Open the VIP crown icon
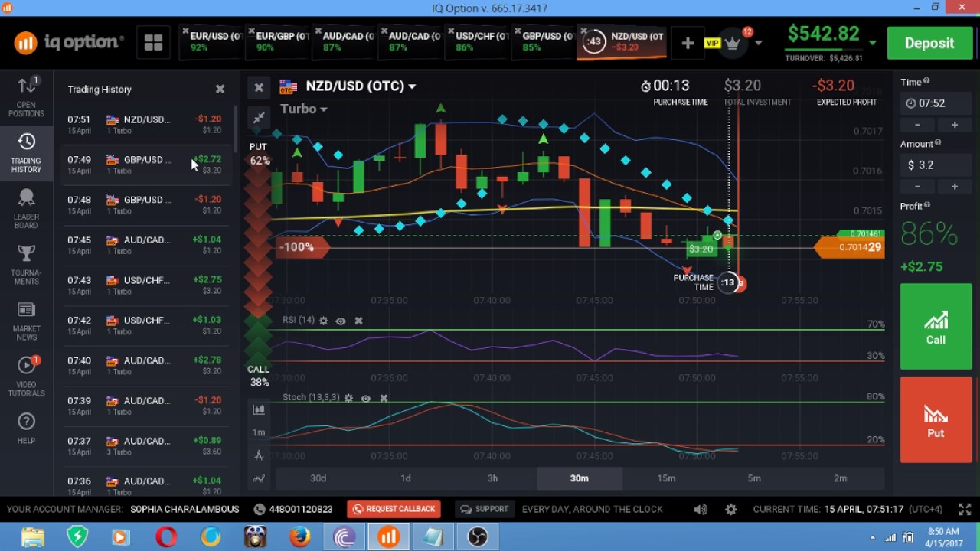The image size is (980, 551). point(733,44)
